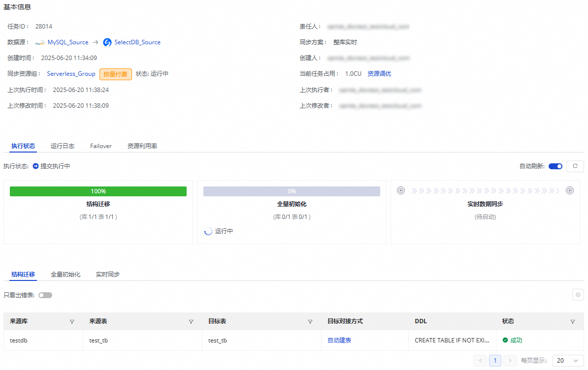The image size is (588, 370).
Task: Click the 库 0/1 表 0/1 initialization count
Action: tap(292, 217)
